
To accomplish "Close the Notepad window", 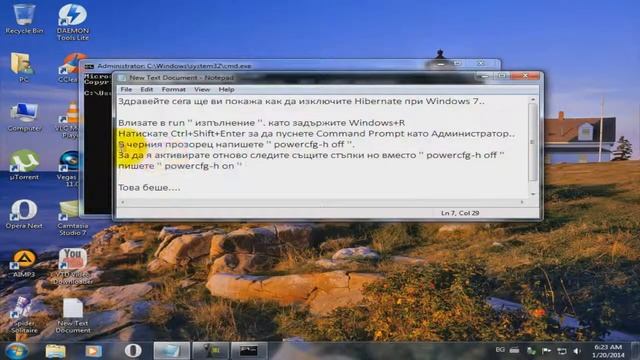I will (525, 76).
